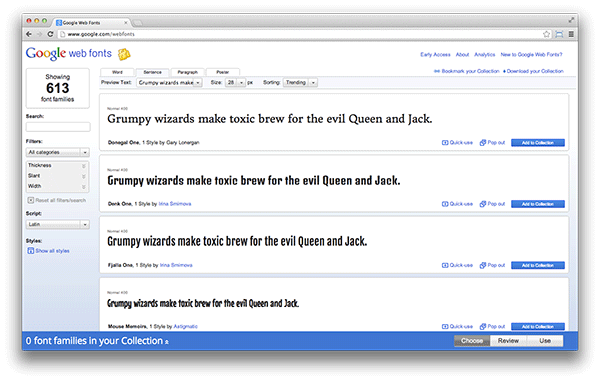Screen dimensions: 600x381
Task: Open Irina Smirnova link under Denk One
Action: (175, 204)
